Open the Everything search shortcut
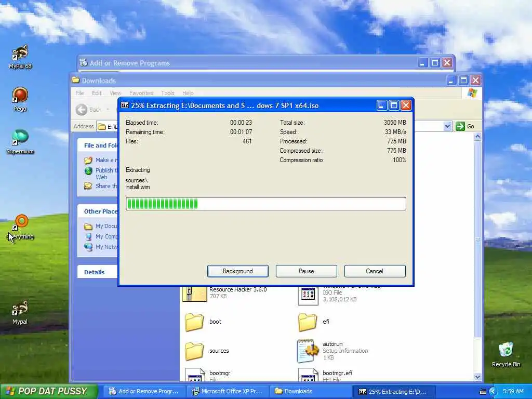Screen dimensions: 532x399 point(21,227)
